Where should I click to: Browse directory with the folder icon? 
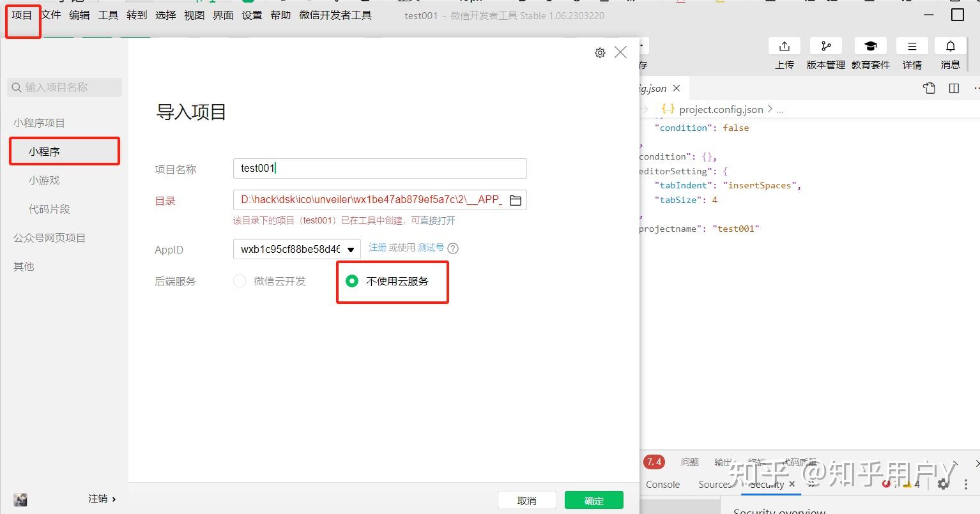click(516, 199)
